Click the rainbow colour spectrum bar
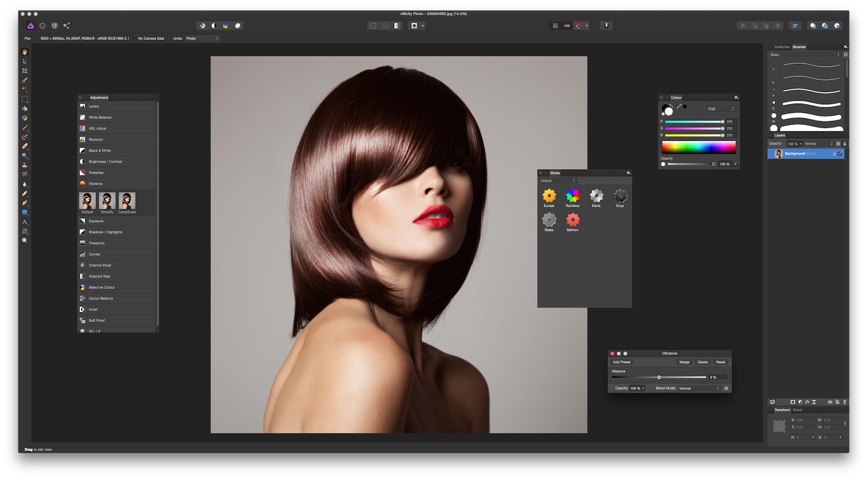This screenshot has height=479, width=868. [x=698, y=147]
